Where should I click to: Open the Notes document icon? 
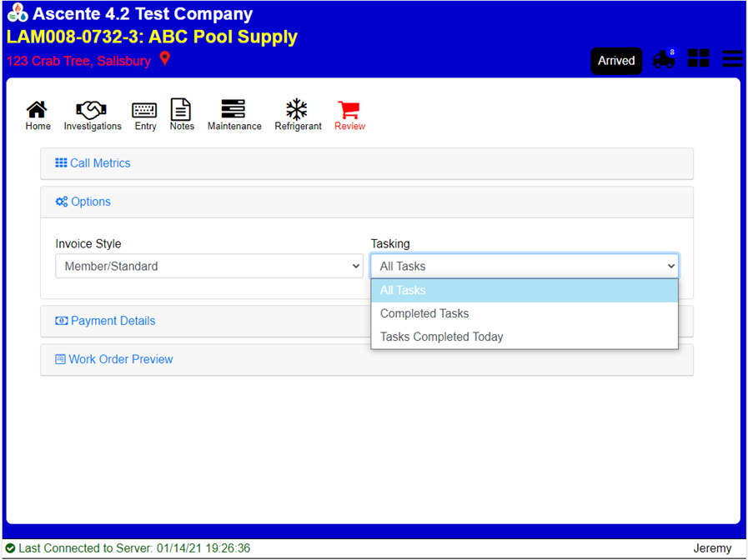pyautogui.click(x=181, y=110)
